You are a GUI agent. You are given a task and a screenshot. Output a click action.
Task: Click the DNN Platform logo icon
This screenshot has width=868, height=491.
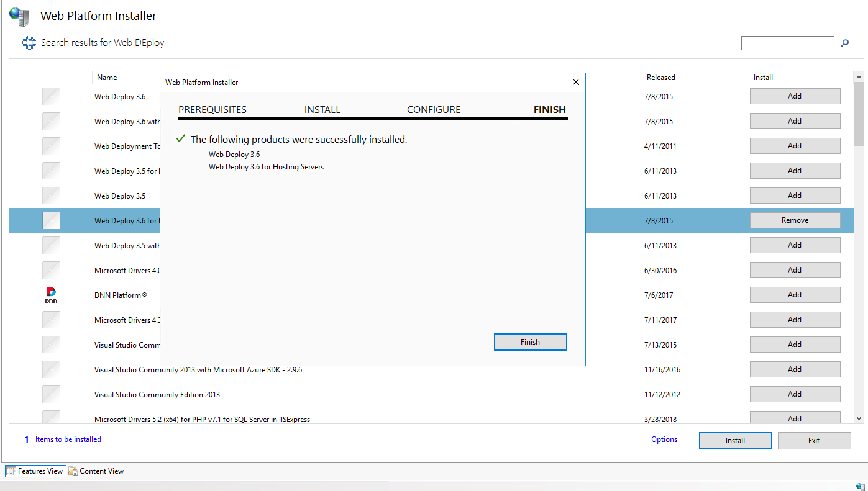pyautogui.click(x=51, y=295)
